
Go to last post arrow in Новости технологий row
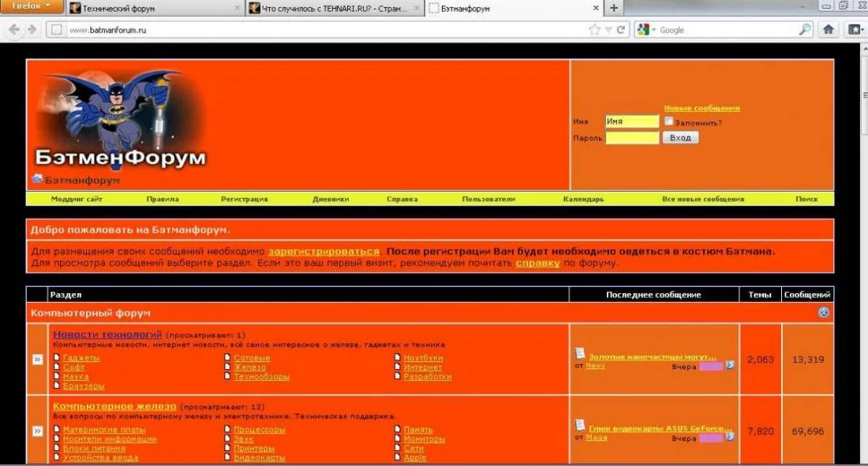point(730,365)
